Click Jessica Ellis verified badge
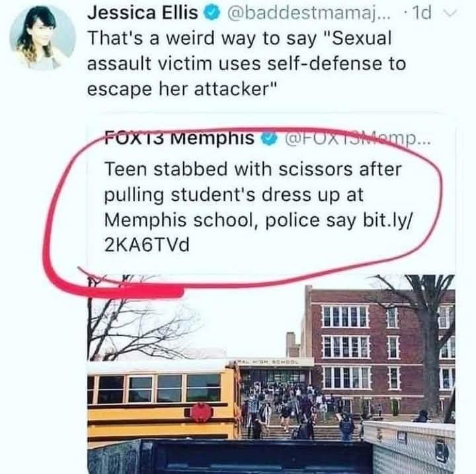The image size is (476, 474). click(x=212, y=13)
